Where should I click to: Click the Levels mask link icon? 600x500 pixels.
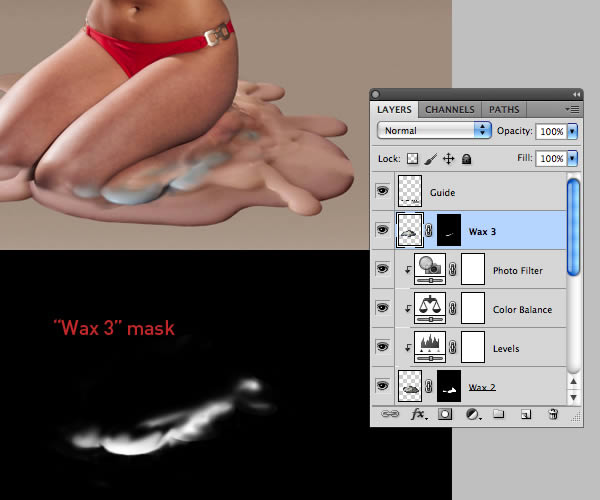click(453, 347)
